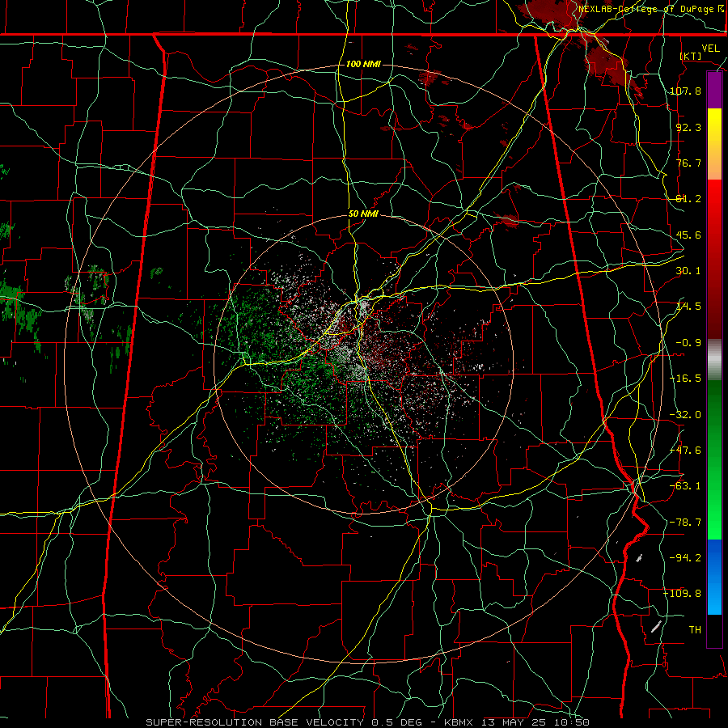Click the -109.8 scale label
Viewport: 728px width, 728px height.
(682, 594)
